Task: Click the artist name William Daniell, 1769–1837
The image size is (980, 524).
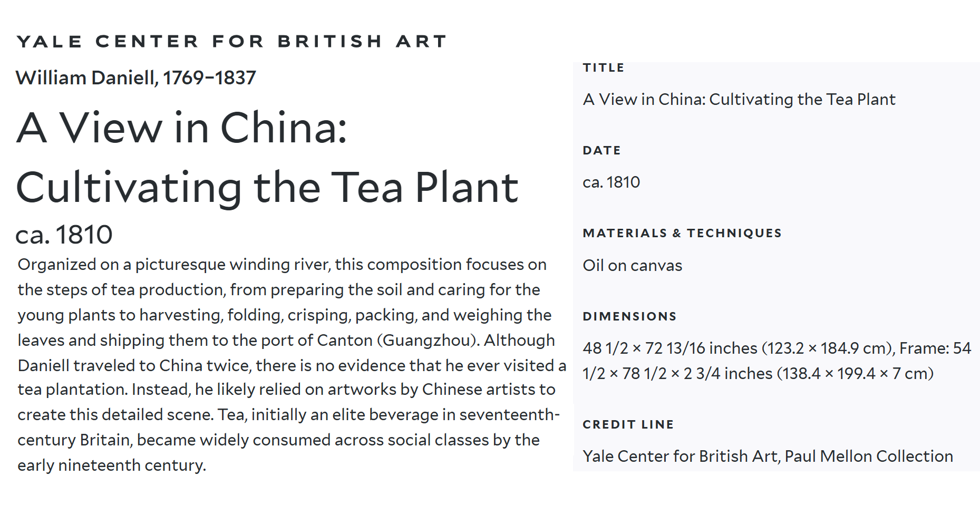Action: click(x=135, y=78)
